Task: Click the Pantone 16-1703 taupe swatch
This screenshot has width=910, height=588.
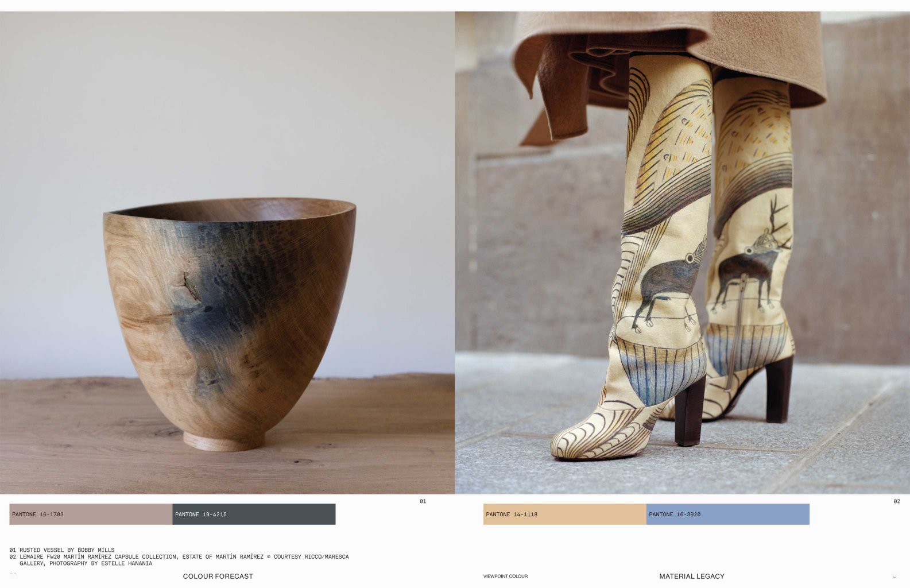Action: coord(91,514)
